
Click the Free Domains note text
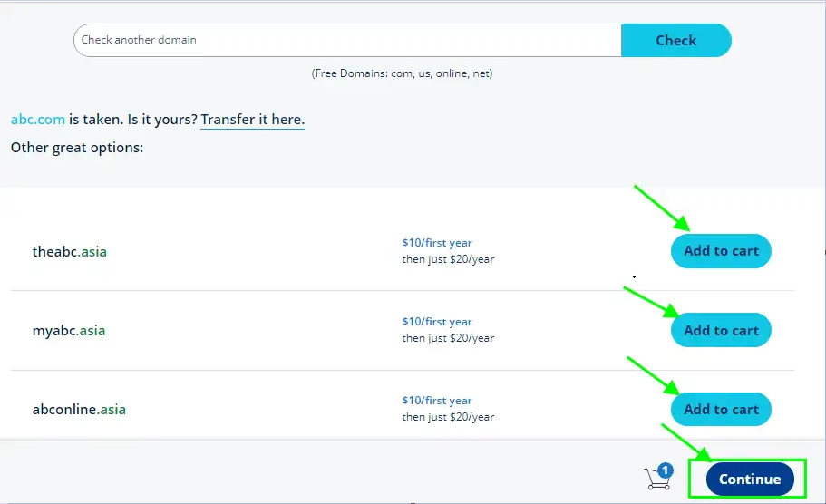tap(402, 73)
